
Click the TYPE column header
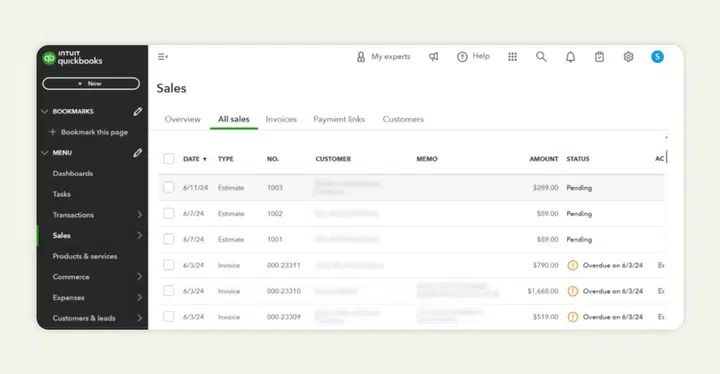pyautogui.click(x=225, y=159)
